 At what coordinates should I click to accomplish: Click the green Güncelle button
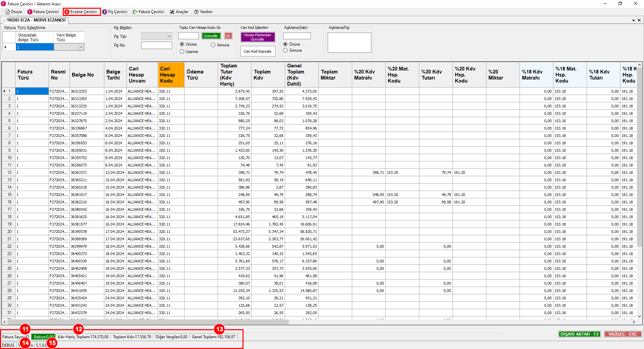pos(211,36)
